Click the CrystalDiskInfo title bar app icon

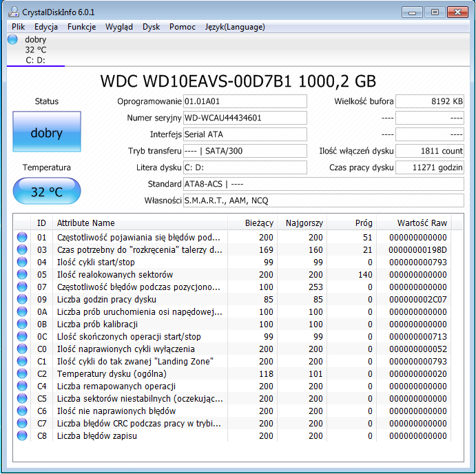coord(13,12)
